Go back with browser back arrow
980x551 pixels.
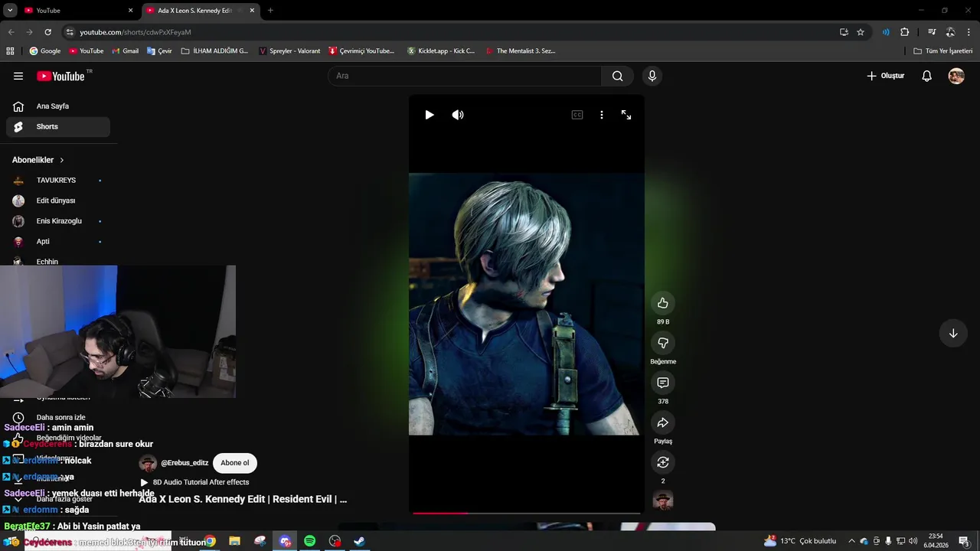point(11,32)
